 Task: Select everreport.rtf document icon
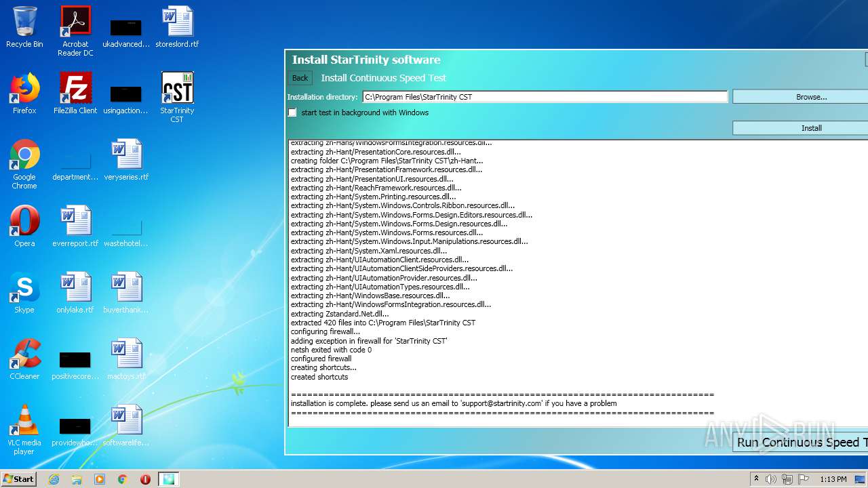tap(75, 226)
